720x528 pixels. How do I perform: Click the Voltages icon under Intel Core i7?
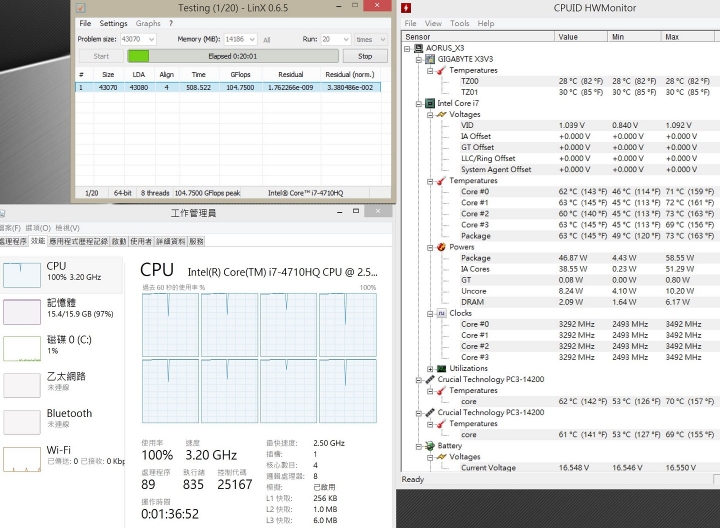(x=441, y=114)
